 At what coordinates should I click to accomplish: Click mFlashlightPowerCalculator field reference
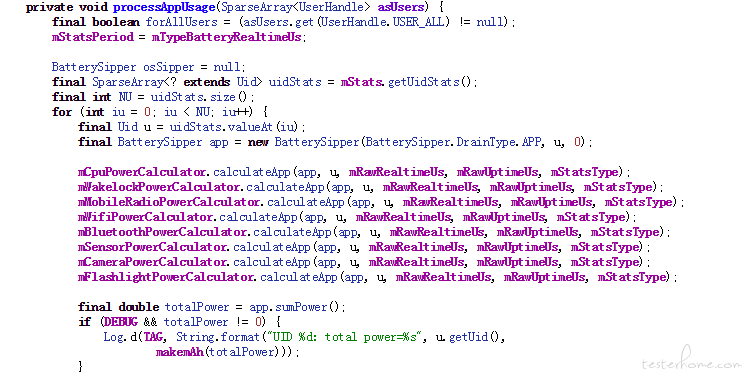(x=166, y=277)
